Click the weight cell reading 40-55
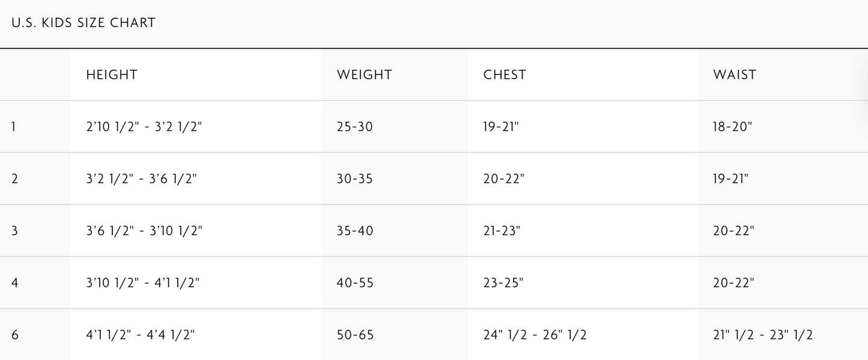This screenshot has width=868, height=360. [355, 282]
